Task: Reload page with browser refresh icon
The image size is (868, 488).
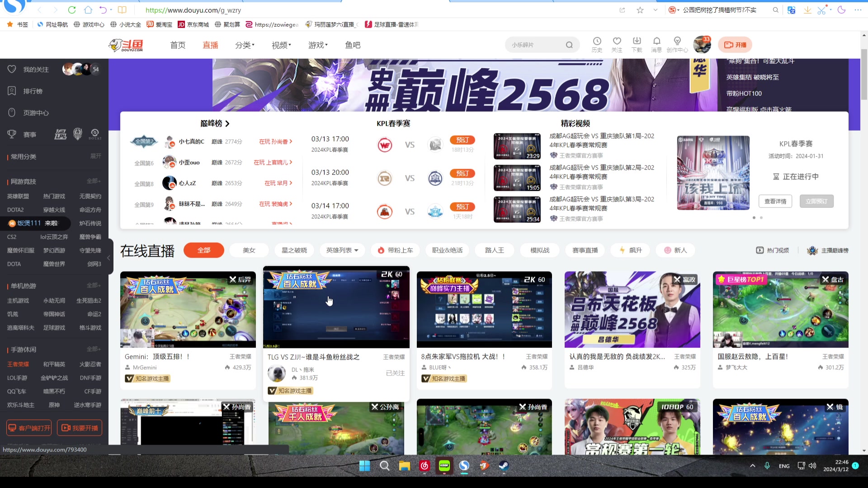Action: pos(72,10)
